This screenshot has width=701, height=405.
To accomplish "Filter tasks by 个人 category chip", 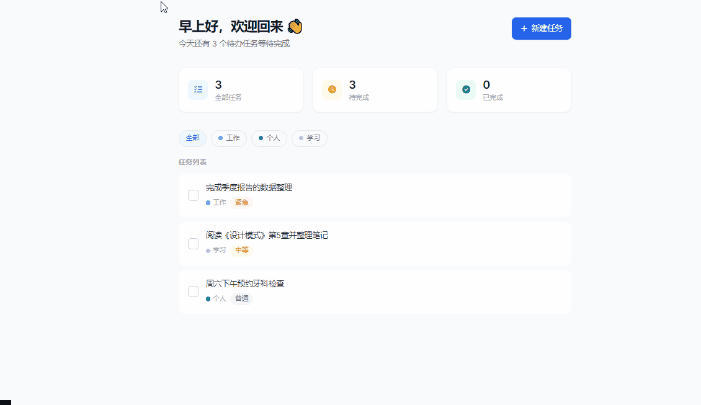I will (x=269, y=138).
